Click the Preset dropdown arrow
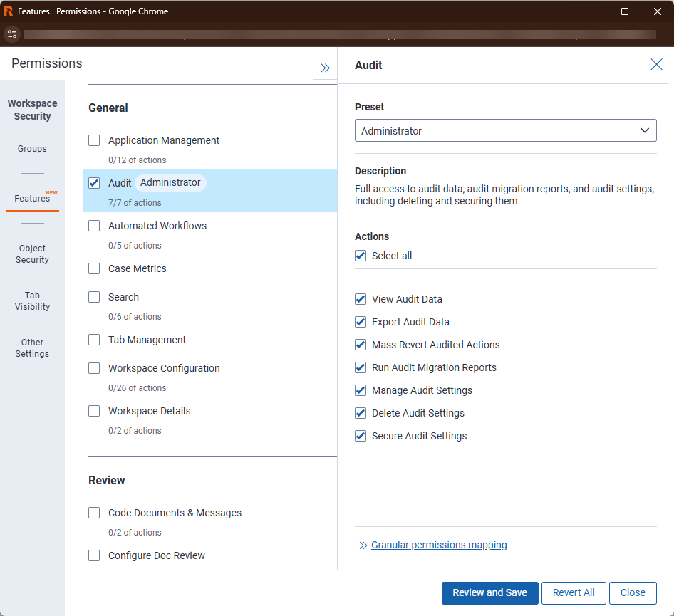674x616 pixels. click(644, 130)
